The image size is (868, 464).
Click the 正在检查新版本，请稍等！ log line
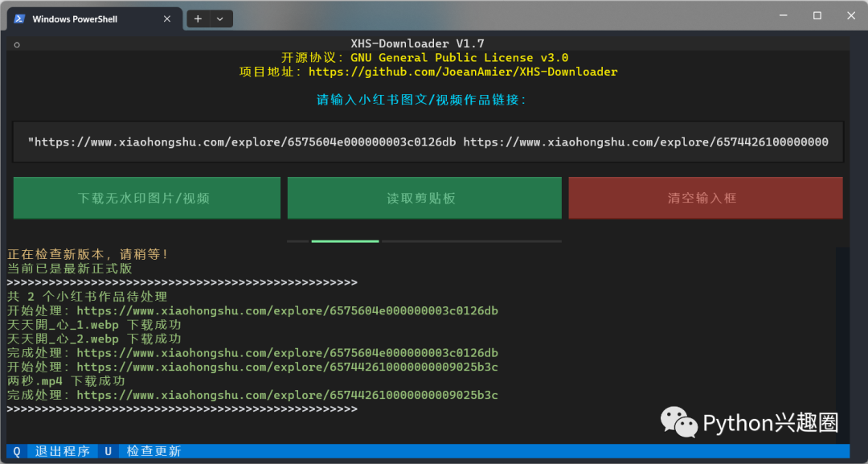pos(88,255)
